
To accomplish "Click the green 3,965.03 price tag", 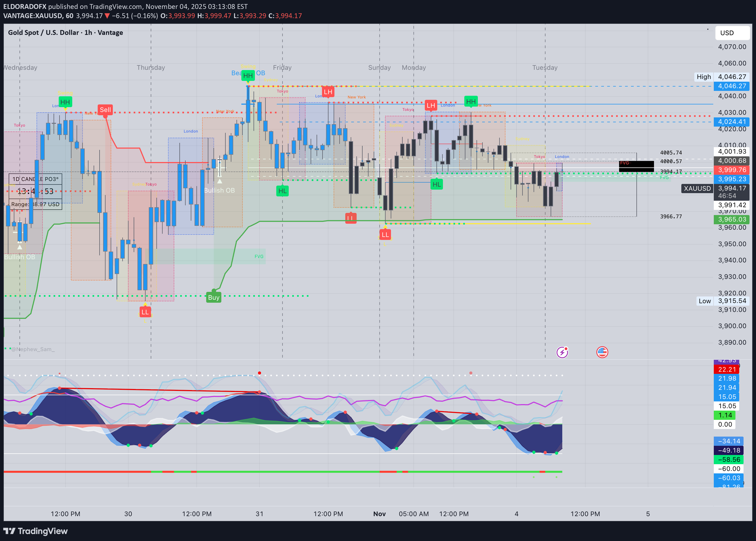I will pos(731,220).
